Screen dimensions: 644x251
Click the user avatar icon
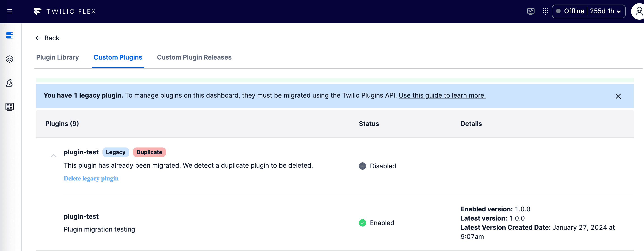pyautogui.click(x=639, y=11)
